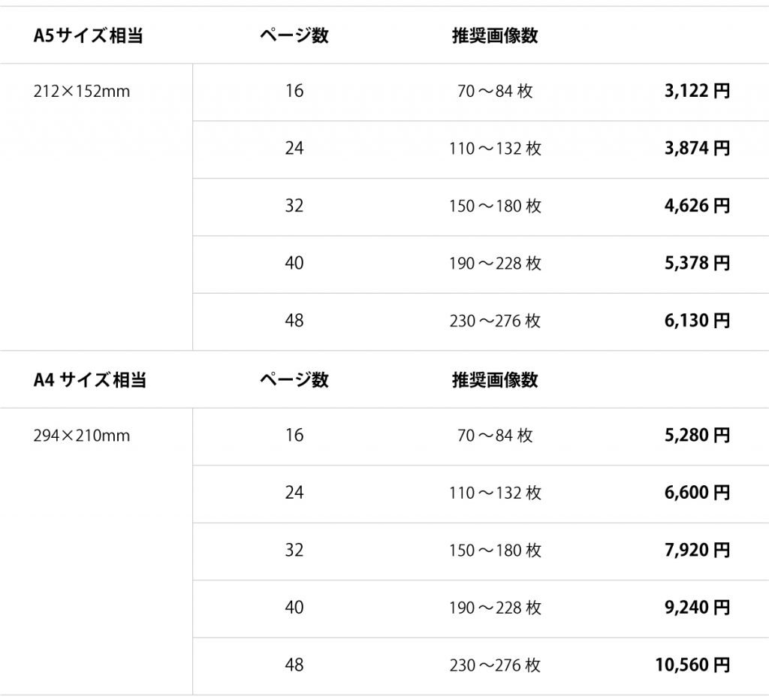
Task: Click the A4 price 5,280 円
Action: [x=697, y=435]
